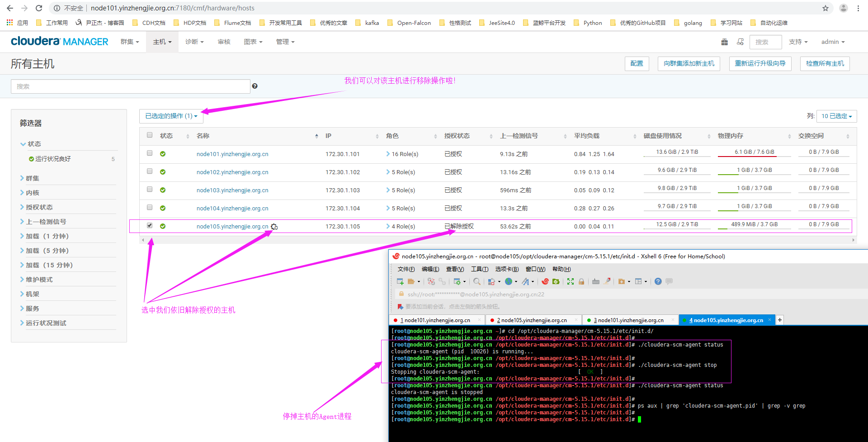
Task: Click disconnect icon in Xshell toolbar
Action: coord(431,281)
